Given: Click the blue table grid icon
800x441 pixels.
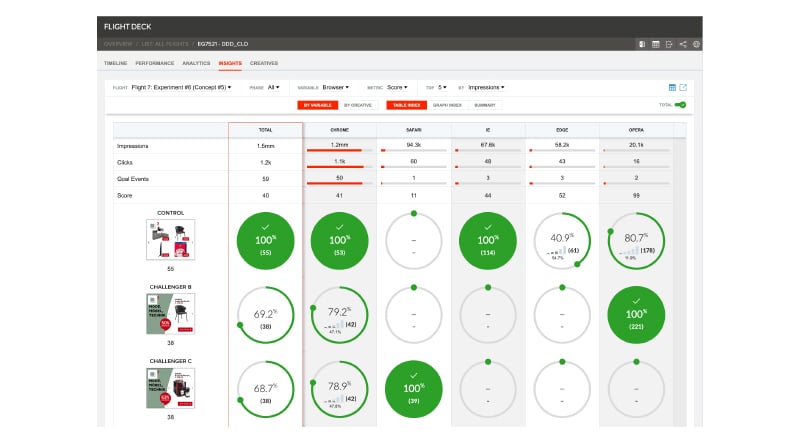Looking at the screenshot, I should tap(672, 87).
